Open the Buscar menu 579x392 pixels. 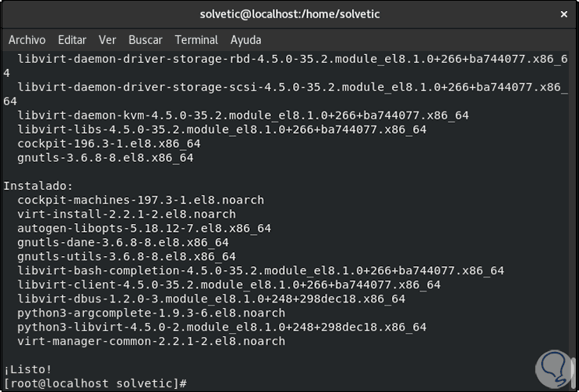(145, 40)
